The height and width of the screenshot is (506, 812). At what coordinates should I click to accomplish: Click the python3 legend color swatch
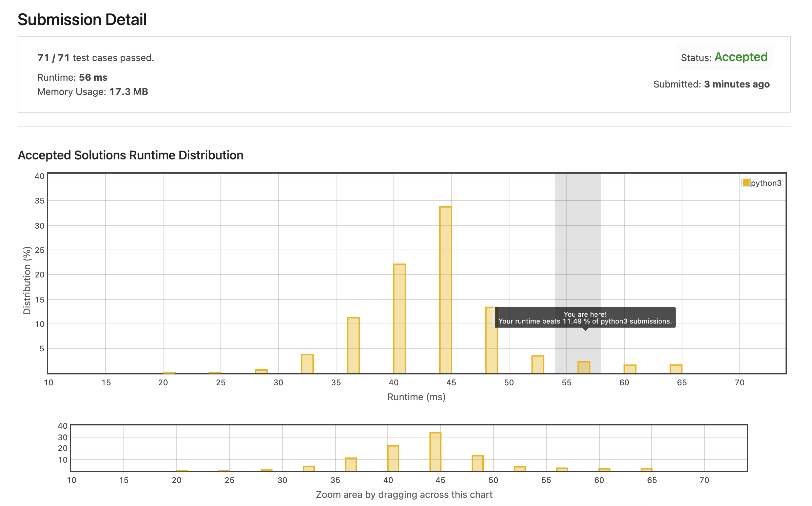(746, 182)
